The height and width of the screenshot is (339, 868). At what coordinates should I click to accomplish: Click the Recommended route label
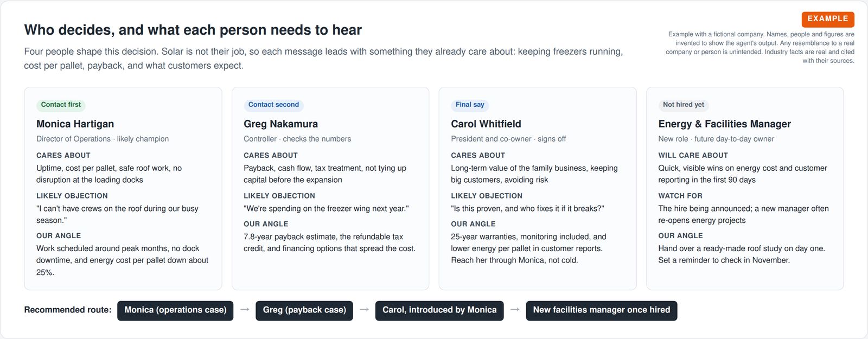[x=68, y=310]
